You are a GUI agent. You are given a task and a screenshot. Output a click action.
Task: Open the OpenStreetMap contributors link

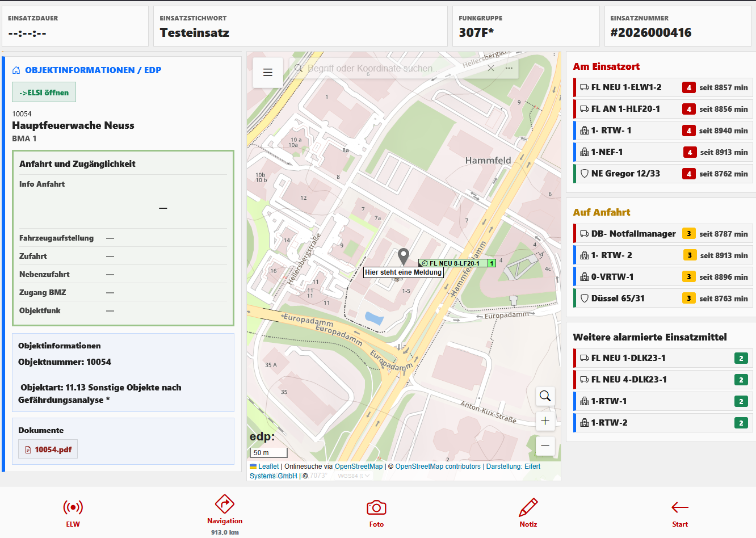tap(438, 466)
